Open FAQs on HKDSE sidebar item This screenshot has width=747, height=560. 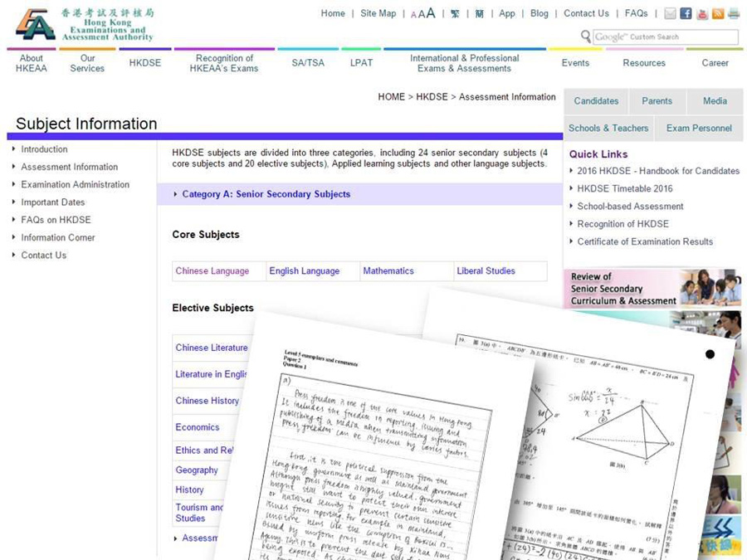(56, 220)
